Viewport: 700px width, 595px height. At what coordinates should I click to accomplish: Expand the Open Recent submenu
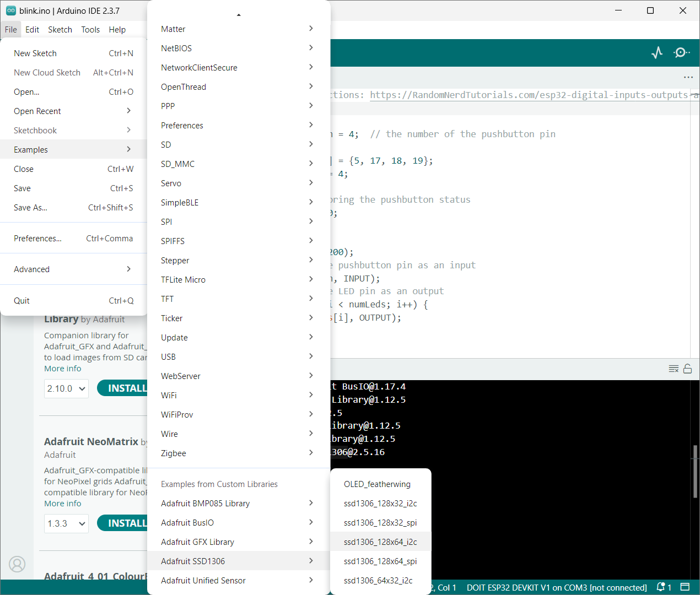pos(74,111)
